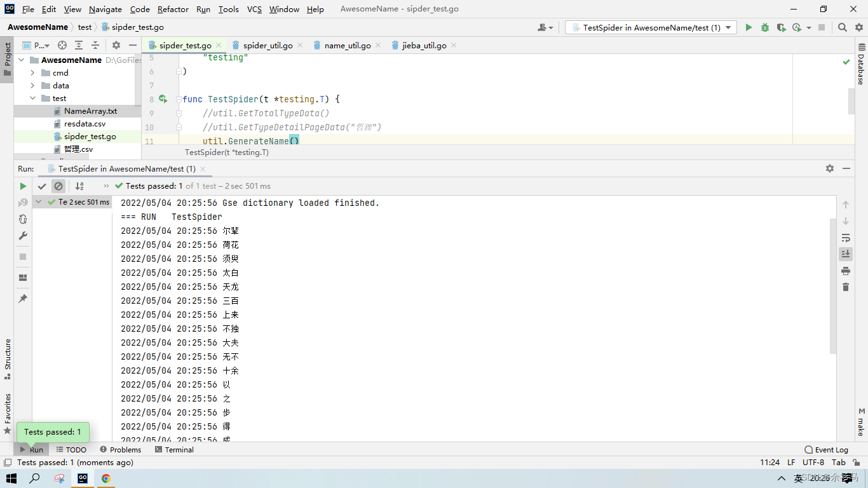868x488 pixels.
Task: Open the Refactor menu
Action: tap(173, 9)
